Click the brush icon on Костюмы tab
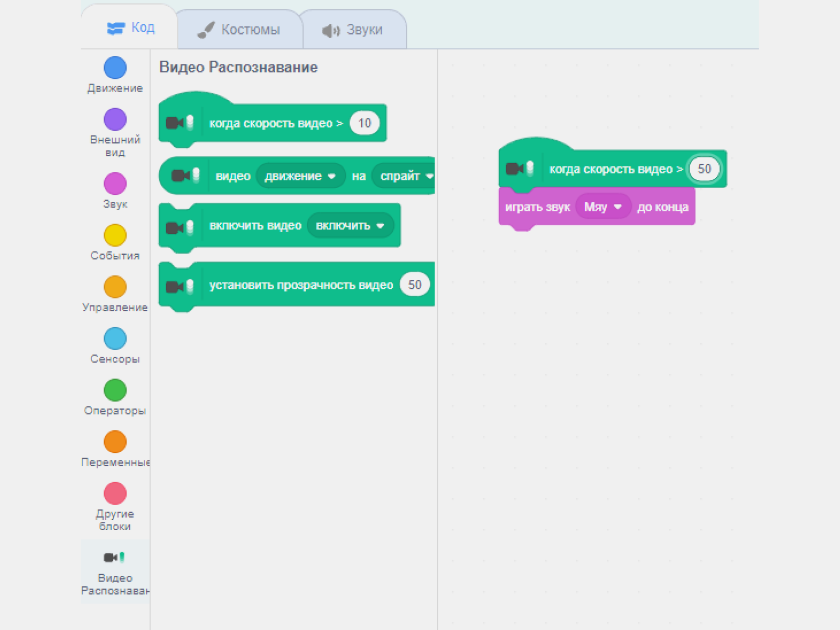 (206, 30)
